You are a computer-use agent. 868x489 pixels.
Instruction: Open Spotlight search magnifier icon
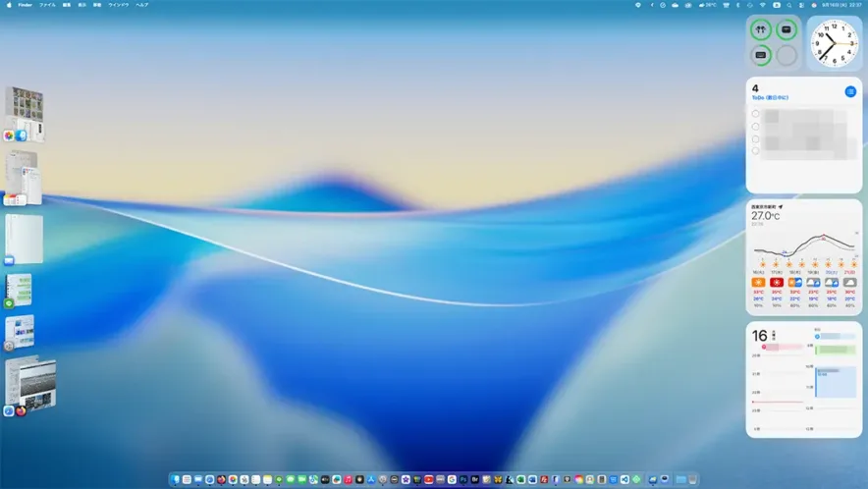click(788, 5)
